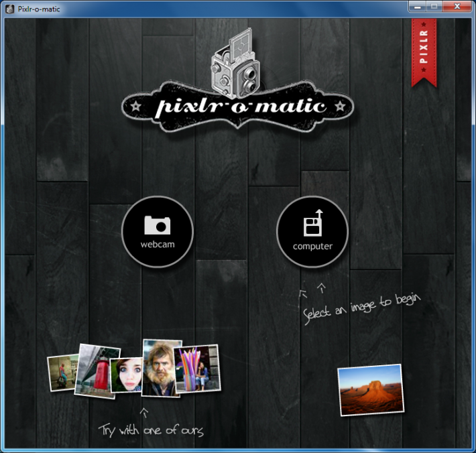Pick the colorful straws sample photo
Viewport: 476px width, 453px height.
point(198,369)
